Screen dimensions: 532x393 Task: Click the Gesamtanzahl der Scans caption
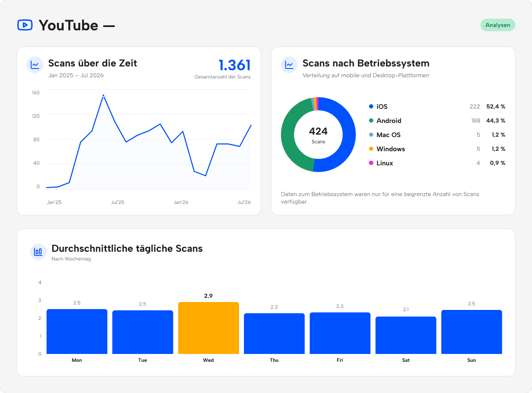(x=222, y=77)
